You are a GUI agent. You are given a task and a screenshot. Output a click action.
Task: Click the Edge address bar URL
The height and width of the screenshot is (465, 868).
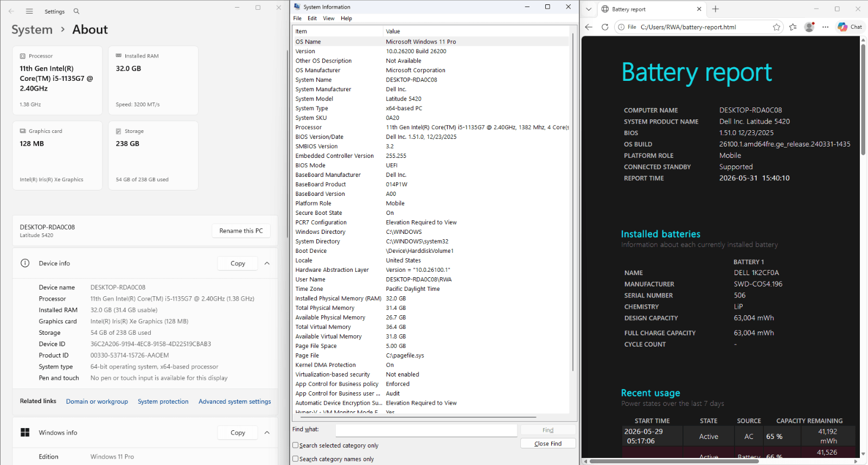click(688, 27)
